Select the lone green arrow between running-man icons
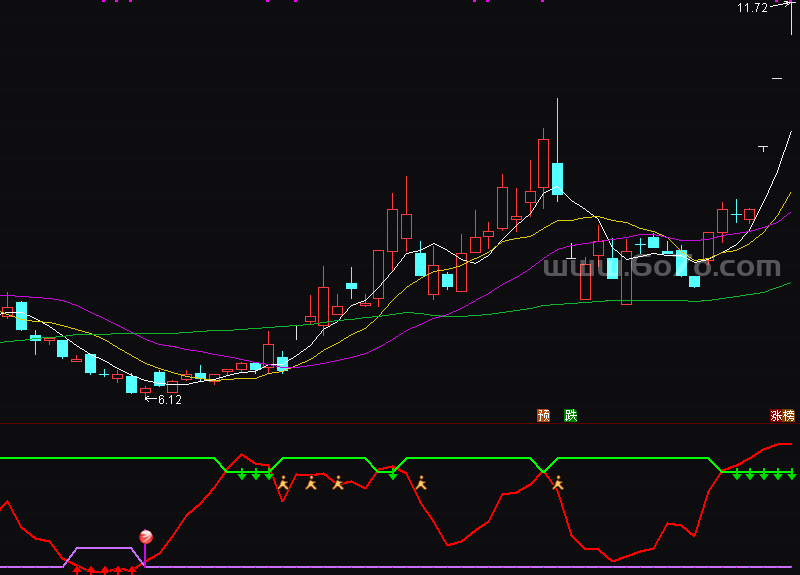Screen dimensions: 800x575 392,474
